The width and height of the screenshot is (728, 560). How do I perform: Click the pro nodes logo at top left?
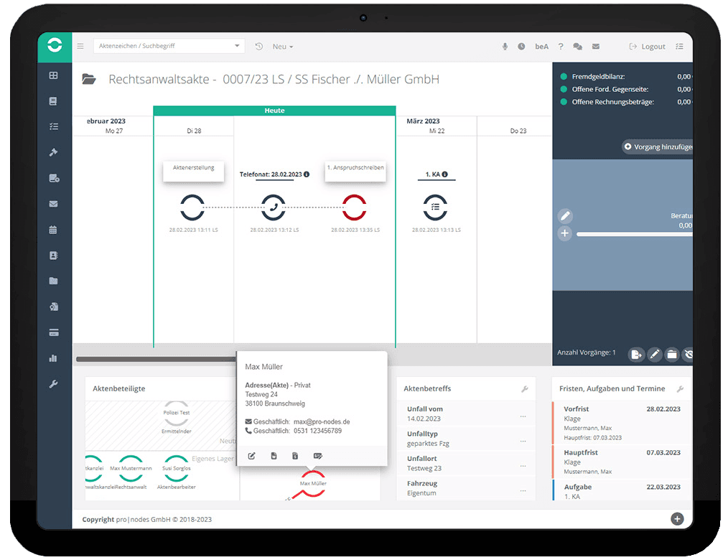[x=55, y=45]
